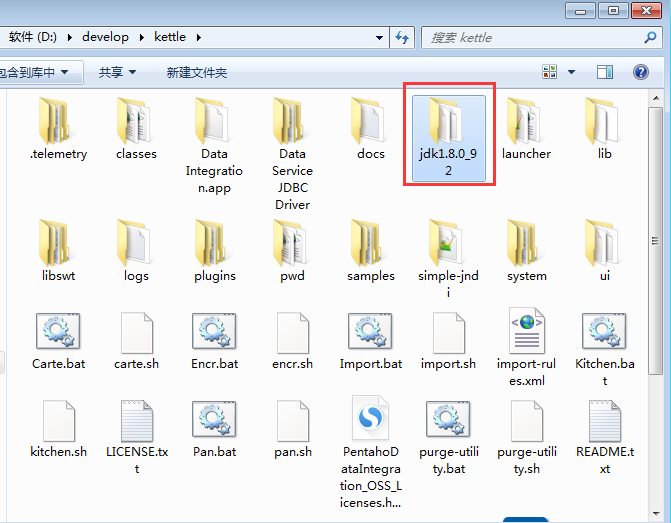Screen dimensions: 671x523
Task: Click the refresh button beside address bar
Action: (x=402, y=38)
